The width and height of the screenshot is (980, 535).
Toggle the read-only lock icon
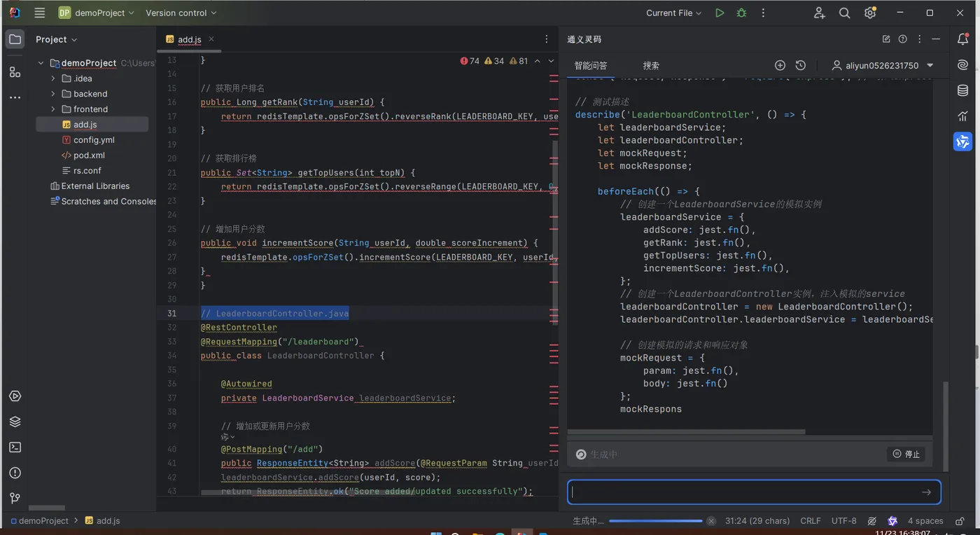[958, 521]
